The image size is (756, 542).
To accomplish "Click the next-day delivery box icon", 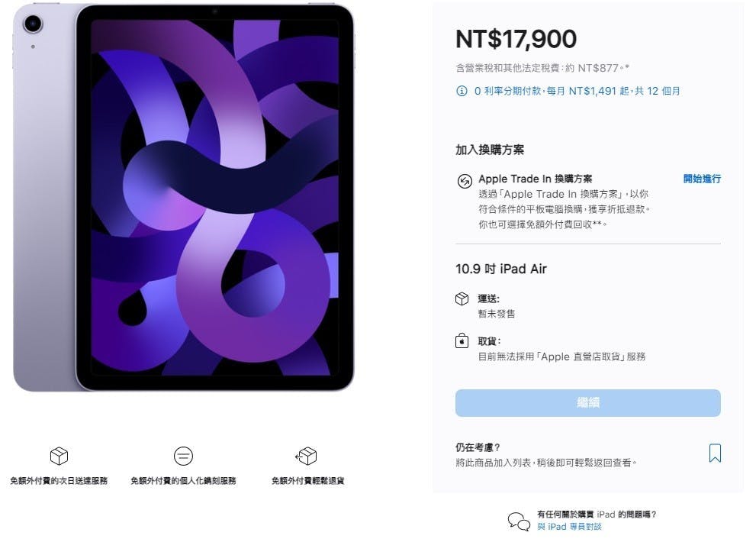I will click(x=59, y=456).
